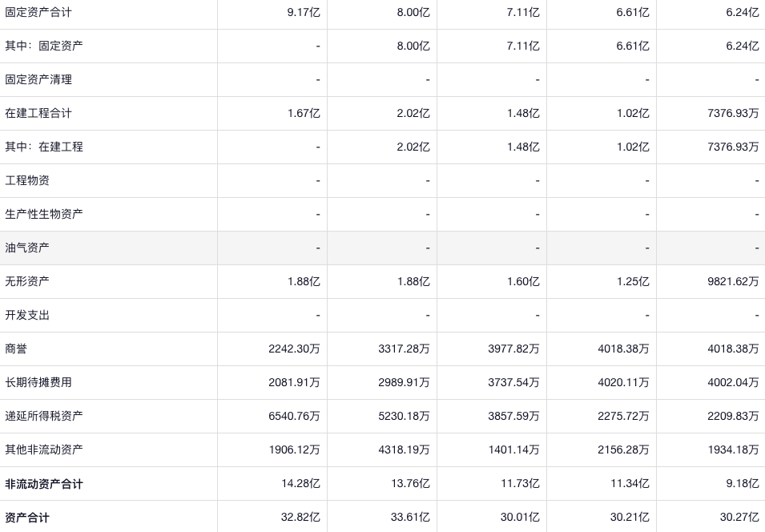
Task: Select the highlighted 油气资产 row label
Action: 27,248
